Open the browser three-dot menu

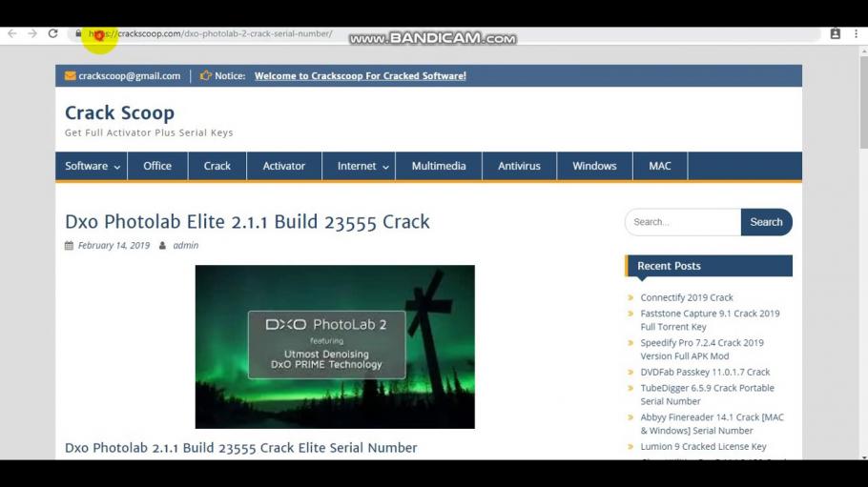[x=856, y=33]
